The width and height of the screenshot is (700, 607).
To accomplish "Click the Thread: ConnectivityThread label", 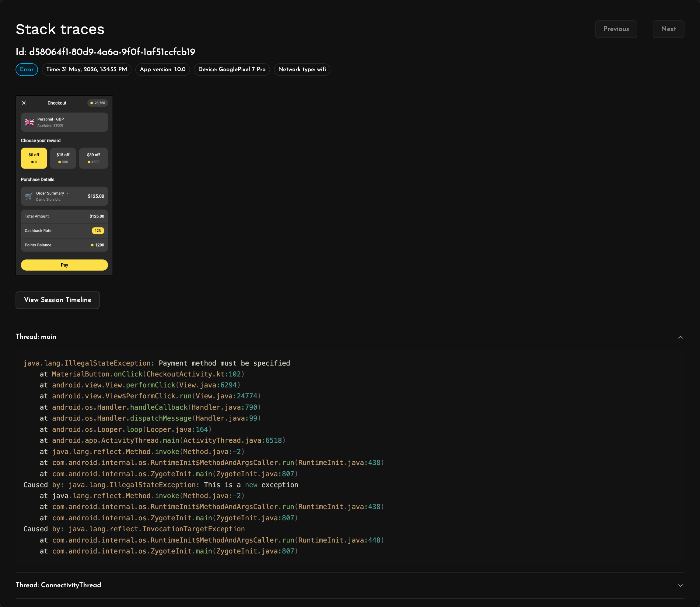I will pos(58,585).
